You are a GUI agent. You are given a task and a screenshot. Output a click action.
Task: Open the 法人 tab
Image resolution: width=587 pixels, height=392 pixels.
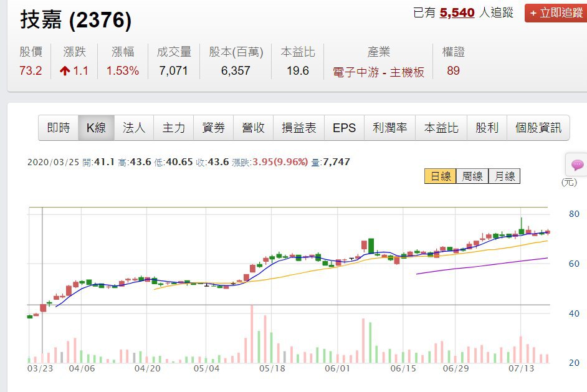(133, 128)
